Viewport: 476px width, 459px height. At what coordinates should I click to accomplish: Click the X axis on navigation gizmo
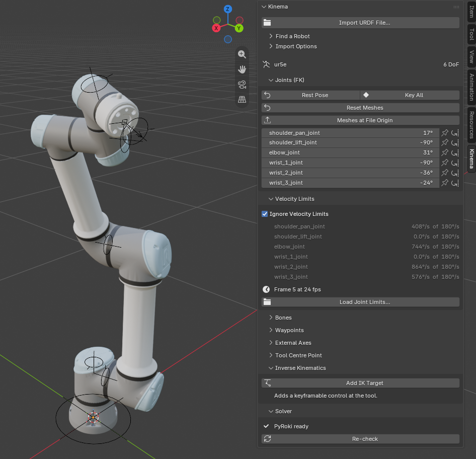[x=216, y=28]
